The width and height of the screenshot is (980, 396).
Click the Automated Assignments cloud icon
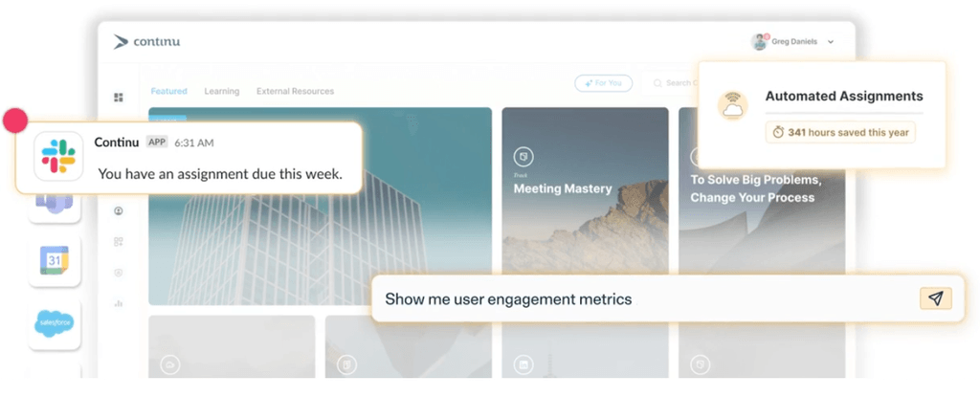(734, 107)
